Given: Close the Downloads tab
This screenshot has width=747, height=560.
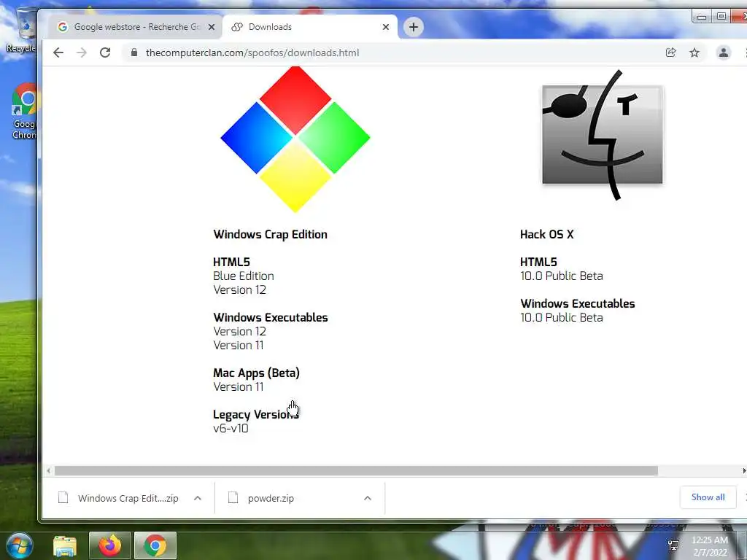Looking at the screenshot, I should coord(386,27).
